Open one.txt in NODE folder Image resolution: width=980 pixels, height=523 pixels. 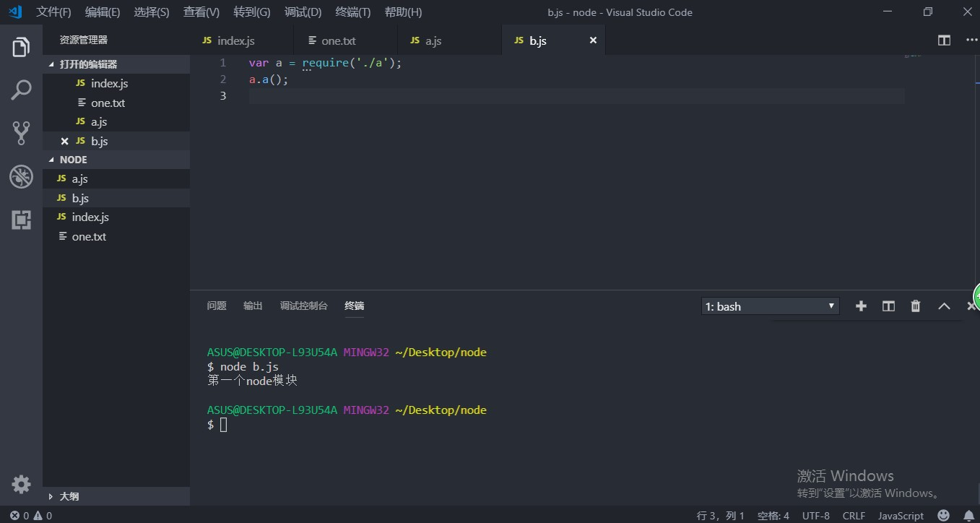[x=116, y=236]
